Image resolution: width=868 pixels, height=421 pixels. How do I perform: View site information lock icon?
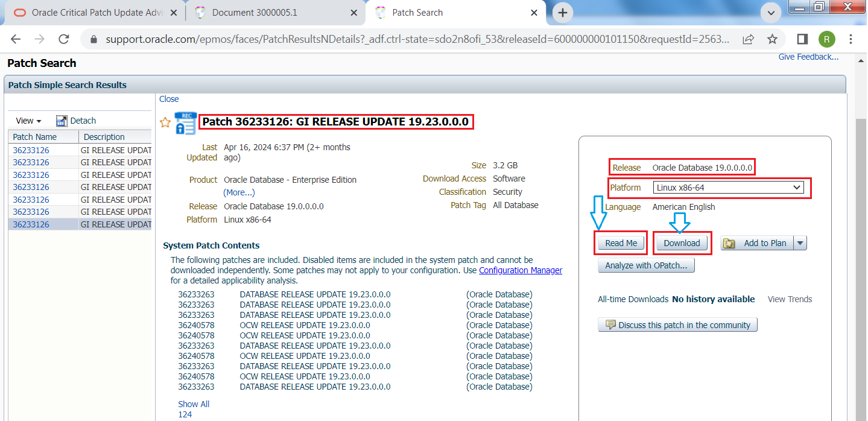[93, 39]
